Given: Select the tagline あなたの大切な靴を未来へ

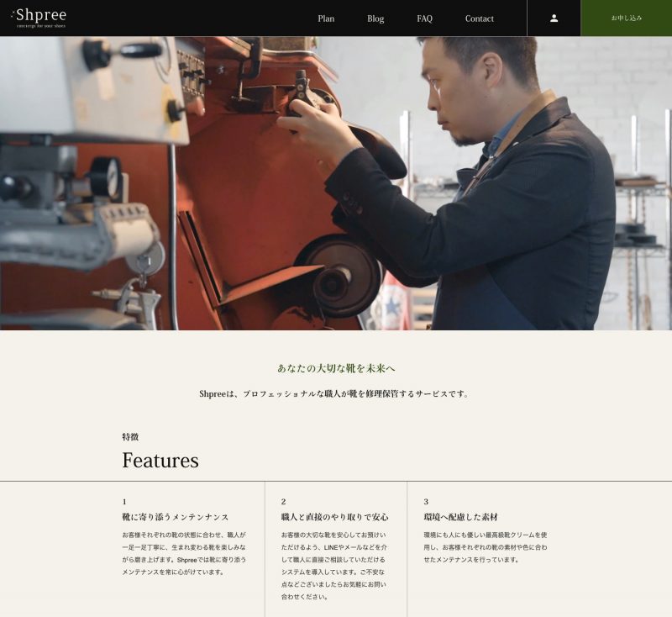Looking at the screenshot, I should [336, 368].
